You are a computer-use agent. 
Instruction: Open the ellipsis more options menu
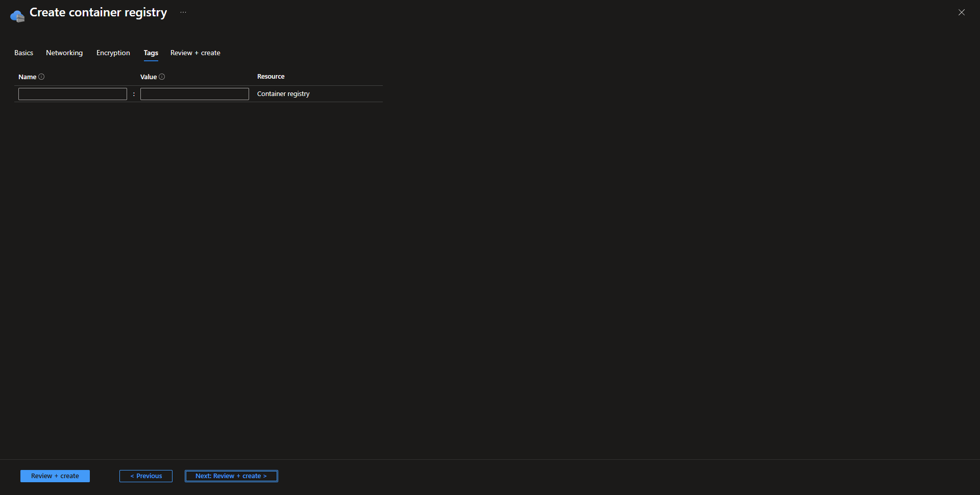tap(183, 12)
